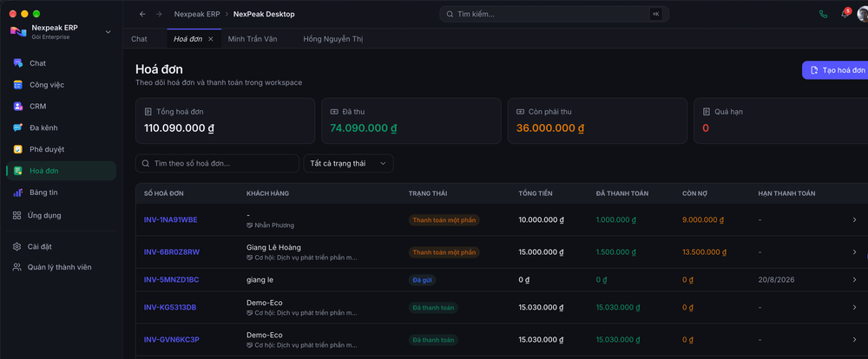Viewport: 868px width, 359px height.
Task: Switch to the Chat tab
Action: tap(139, 39)
